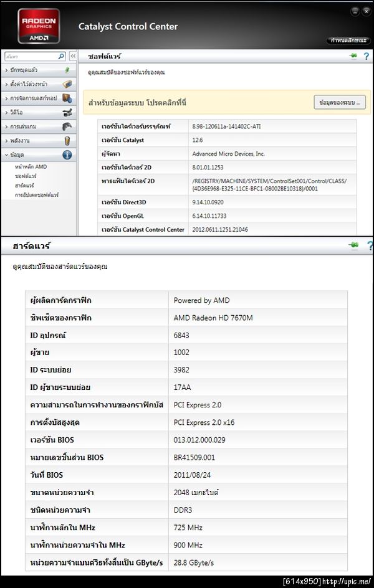Pin the ซอฟต์แวร์ page using the green pin

pos(353,56)
